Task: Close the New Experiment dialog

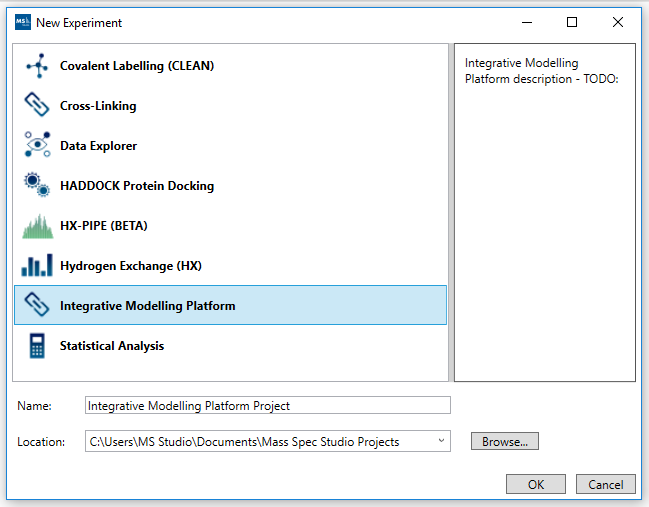Action: coord(618,22)
